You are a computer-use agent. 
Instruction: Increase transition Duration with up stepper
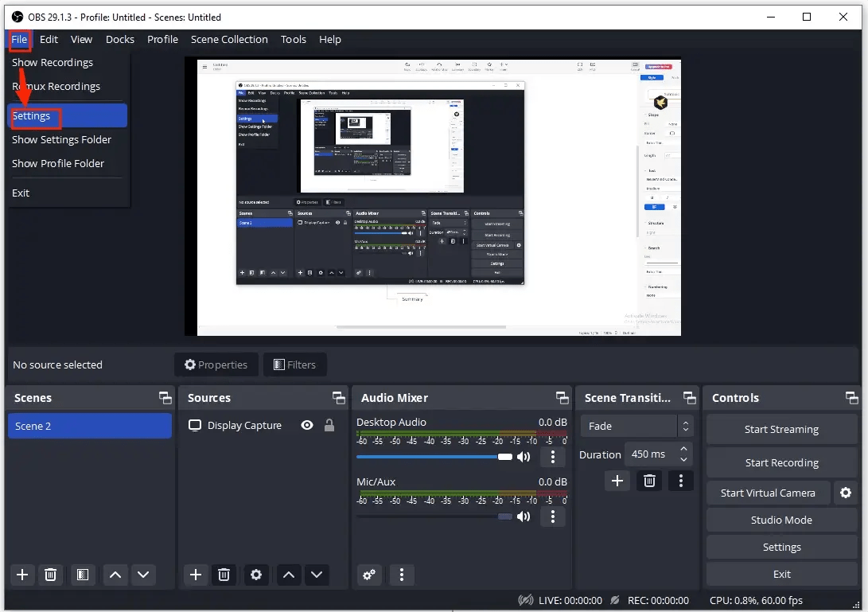pos(685,449)
